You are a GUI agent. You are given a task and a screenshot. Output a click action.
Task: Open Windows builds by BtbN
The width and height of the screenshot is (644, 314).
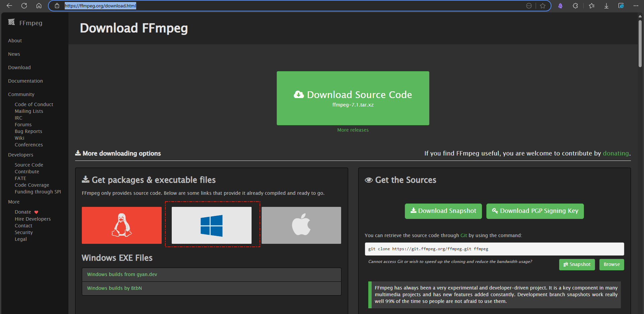114,288
